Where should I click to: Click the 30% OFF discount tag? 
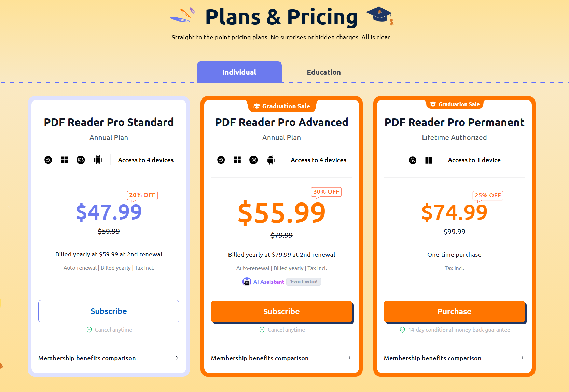click(x=326, y=192)
